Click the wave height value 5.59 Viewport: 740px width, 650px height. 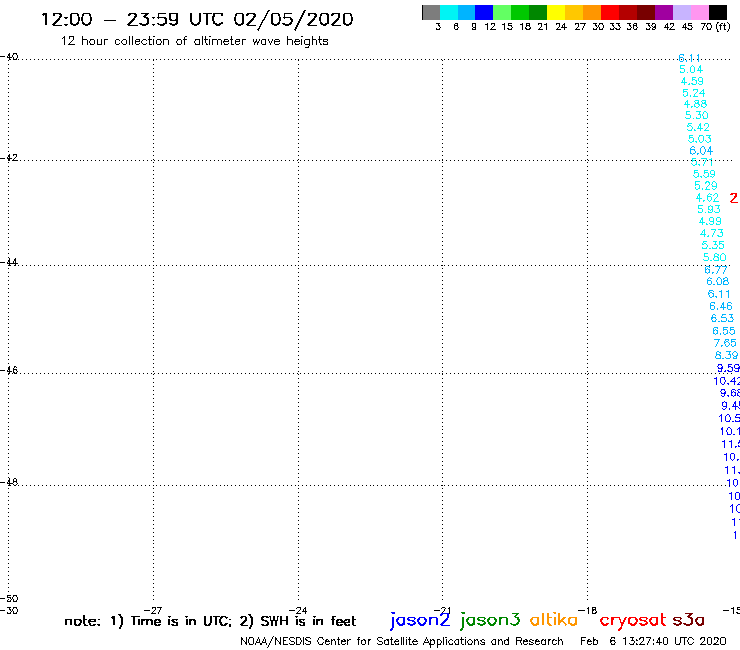tap(704, 174)
